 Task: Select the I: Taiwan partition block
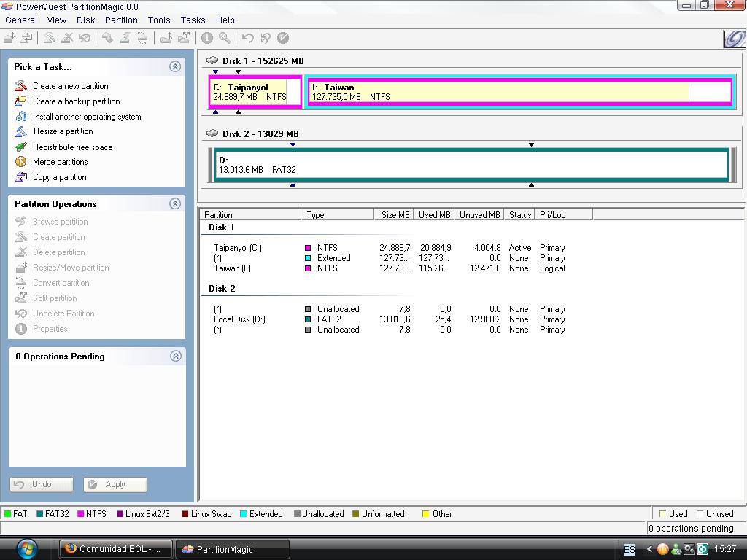point(519,92)
